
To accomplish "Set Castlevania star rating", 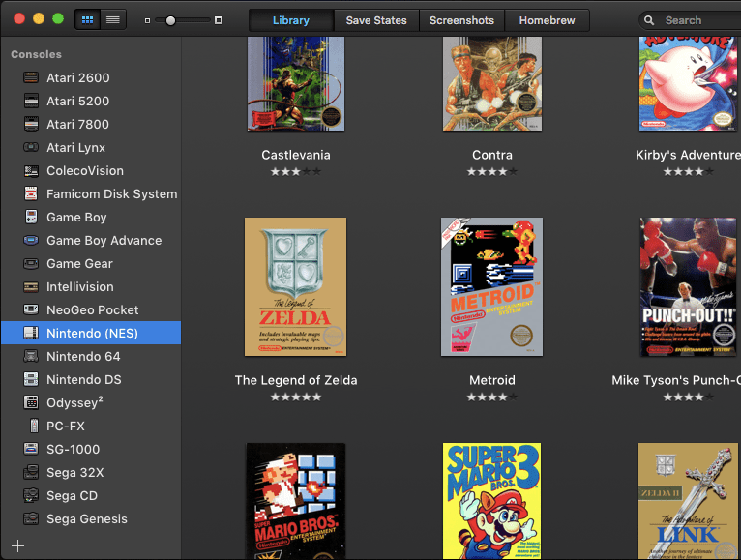I will click(296, 171).
